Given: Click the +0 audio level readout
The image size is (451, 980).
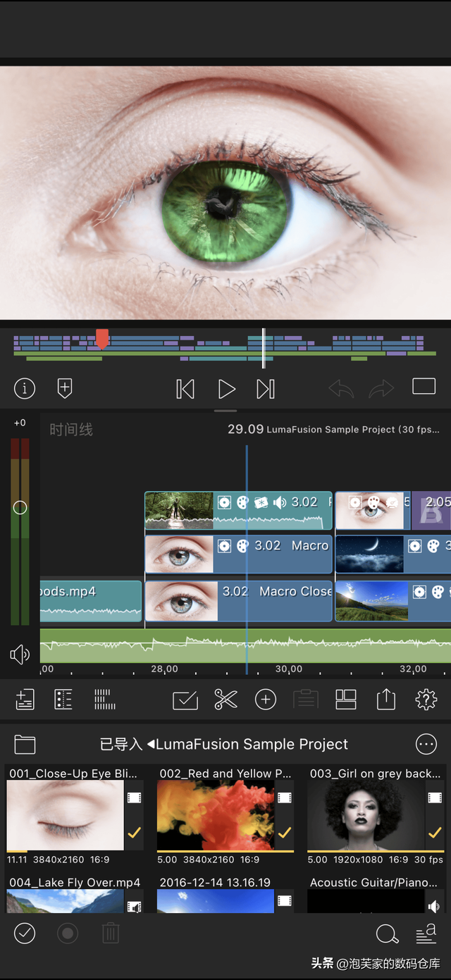Looking at the screenshot, I should [20, 423].
